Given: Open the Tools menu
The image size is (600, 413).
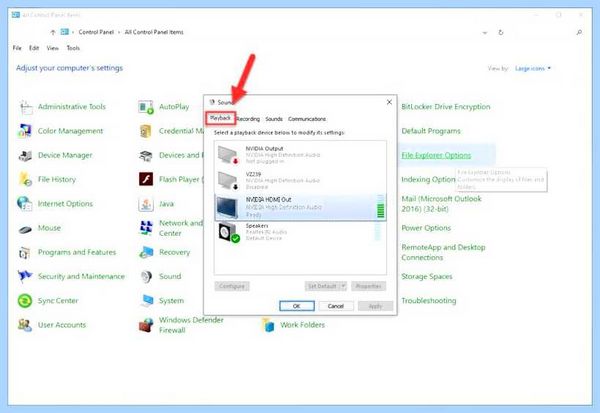Looking at the screenshot, I should (x=73, y=48).
